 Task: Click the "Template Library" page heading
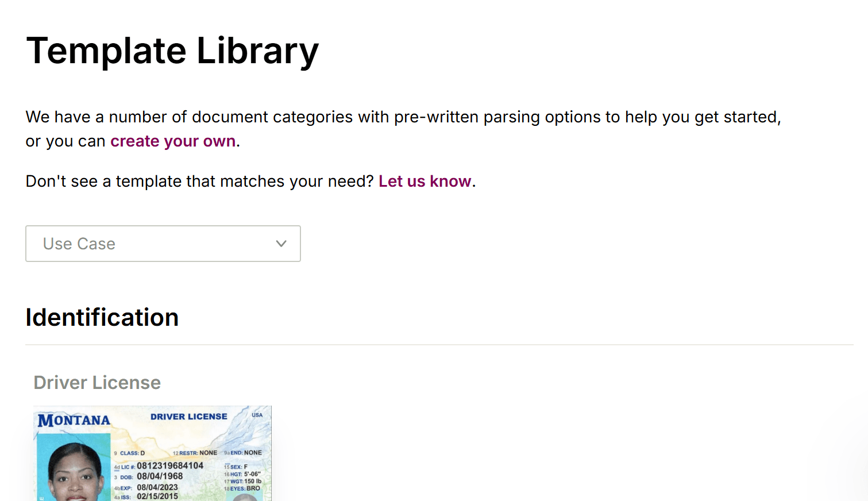click(172, 51)
